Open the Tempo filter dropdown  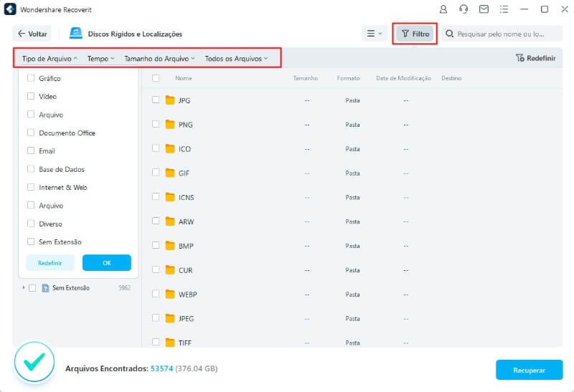(x=100, y=59)
